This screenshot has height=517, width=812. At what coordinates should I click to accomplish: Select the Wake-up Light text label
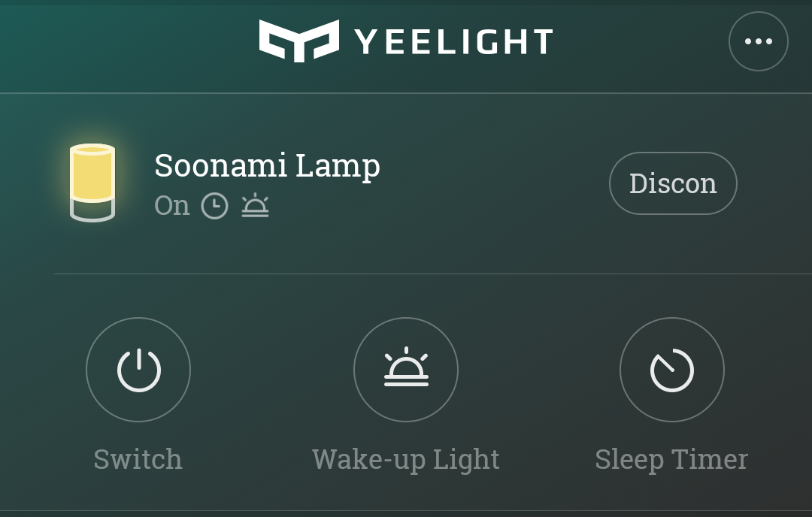(x=406, y=459)
